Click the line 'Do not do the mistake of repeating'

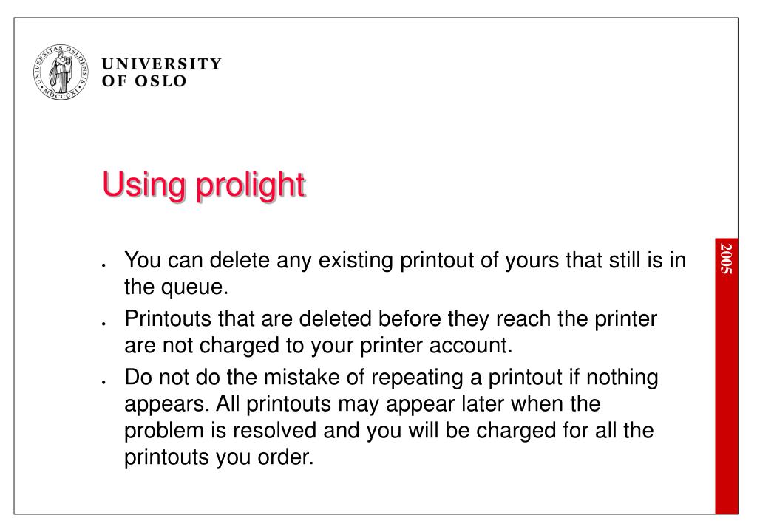point(391,378)
